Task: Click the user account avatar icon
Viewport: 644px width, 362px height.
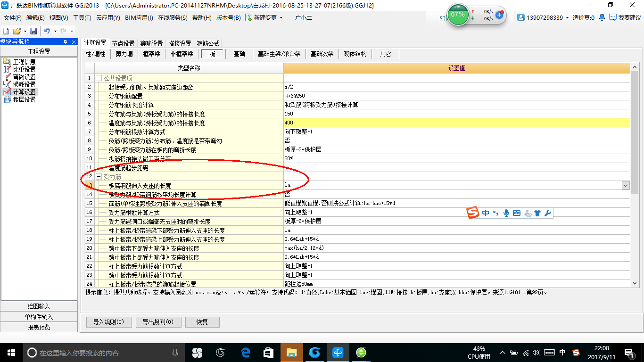Action: pos(521,17)
